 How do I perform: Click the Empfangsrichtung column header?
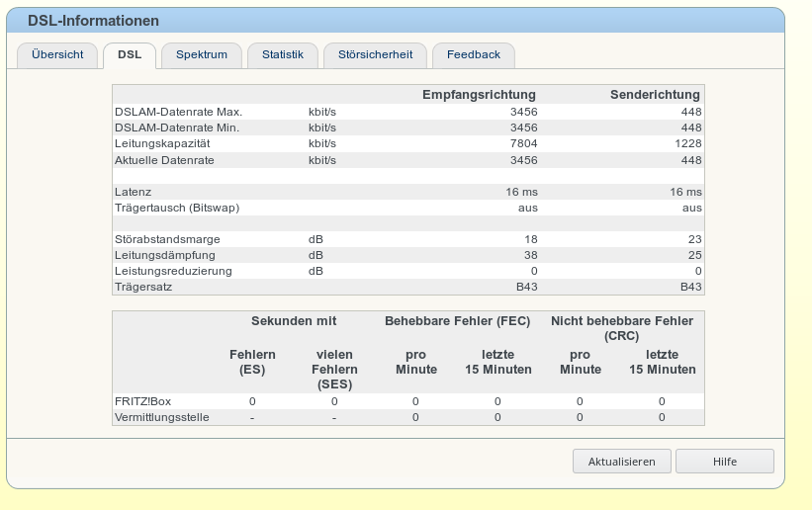click(479, 95)
